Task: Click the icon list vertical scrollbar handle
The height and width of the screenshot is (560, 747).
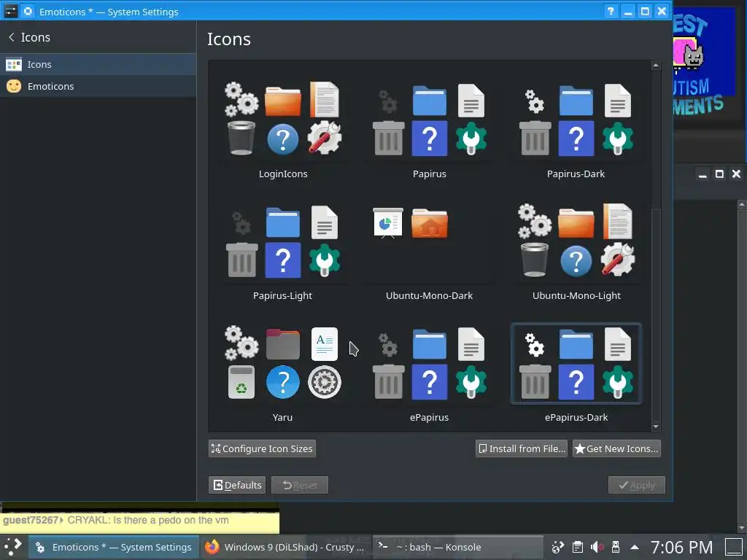Action: click(x=656, y=314)
